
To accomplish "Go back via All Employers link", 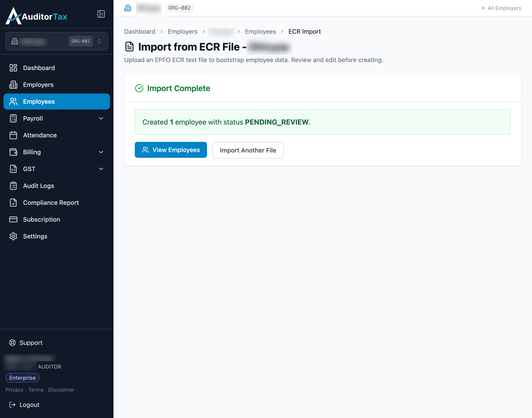I will tap(501, 8).
